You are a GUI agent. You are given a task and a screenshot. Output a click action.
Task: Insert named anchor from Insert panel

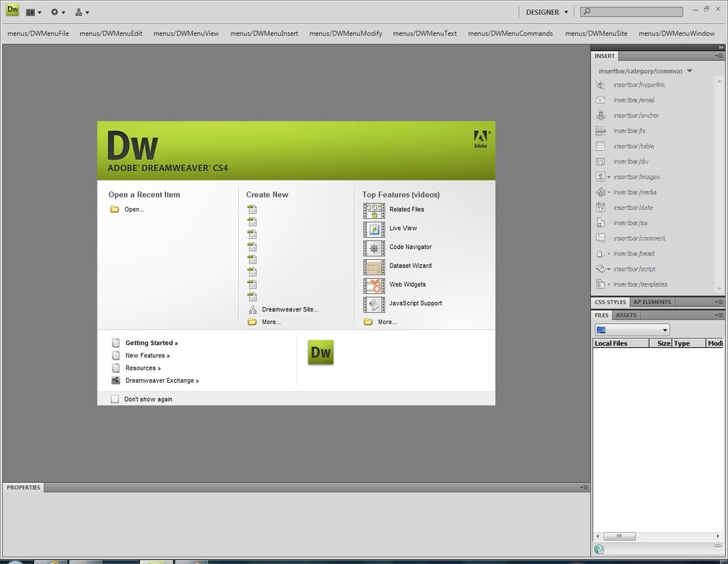pyautogui.click(x=628, y=116)
